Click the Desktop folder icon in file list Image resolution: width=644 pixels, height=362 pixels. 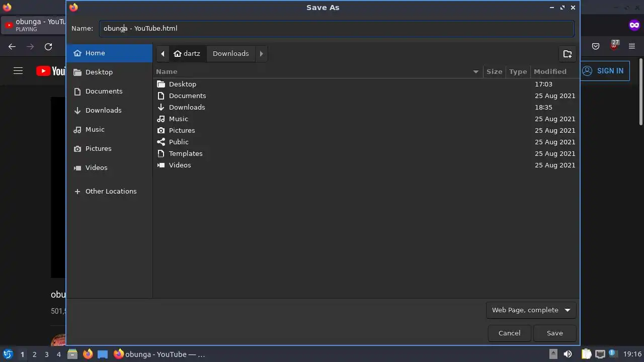161,84
